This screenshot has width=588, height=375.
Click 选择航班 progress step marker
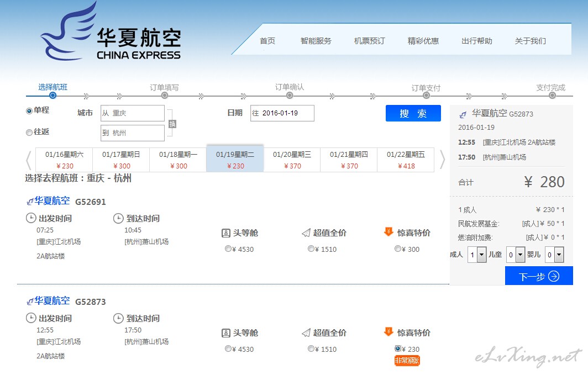[53, 95]
